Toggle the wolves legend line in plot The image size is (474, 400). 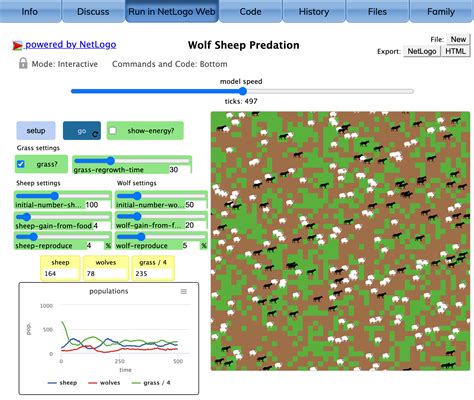point(104,383)
